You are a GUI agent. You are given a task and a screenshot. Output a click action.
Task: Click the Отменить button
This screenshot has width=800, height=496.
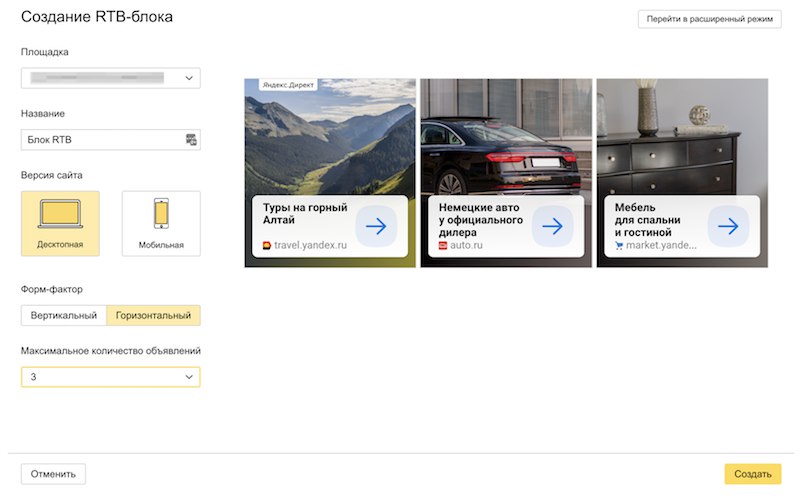pos(53,474)
